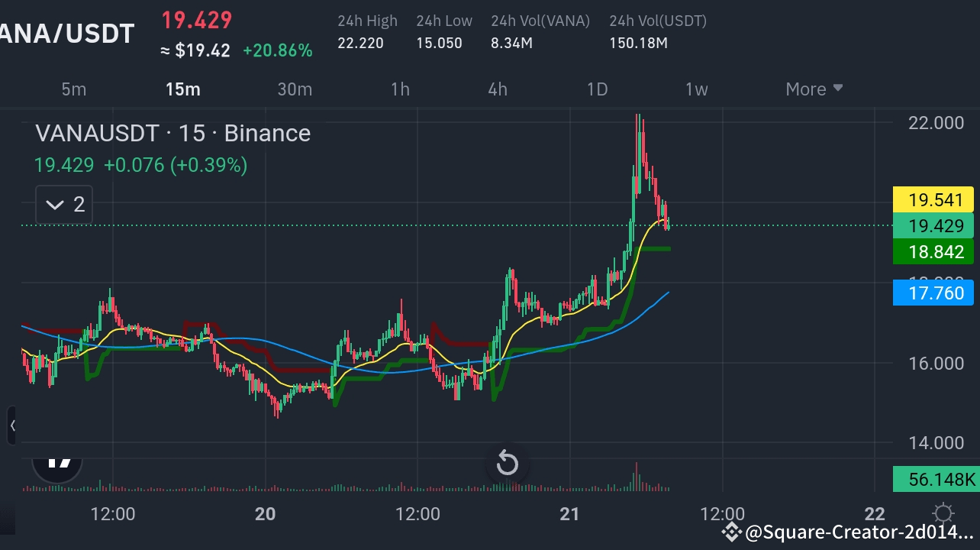Image resolution: width=980 pixels, height=550 pixels.
Task: Open the indicators list showing "2"
Action: tap(63, 204)
